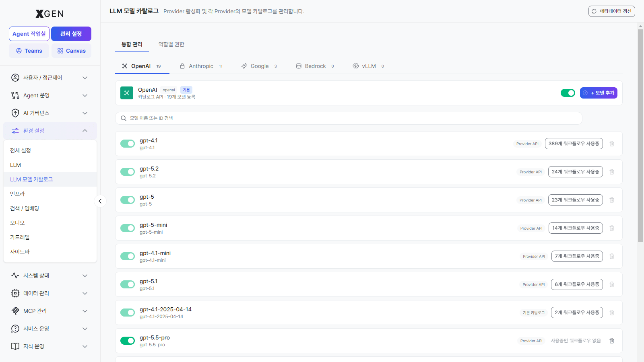Toggle the gpt-4.1 model switch

128,144
